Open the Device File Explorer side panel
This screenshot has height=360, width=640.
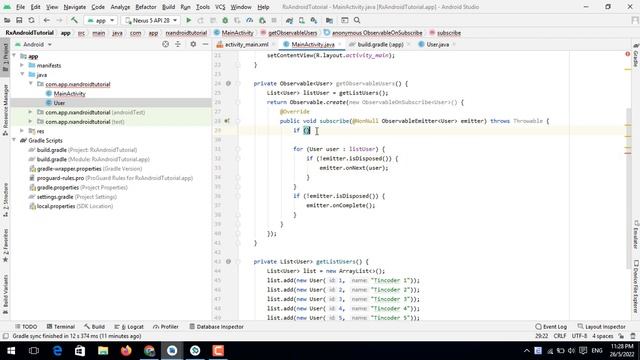point(636,287)
